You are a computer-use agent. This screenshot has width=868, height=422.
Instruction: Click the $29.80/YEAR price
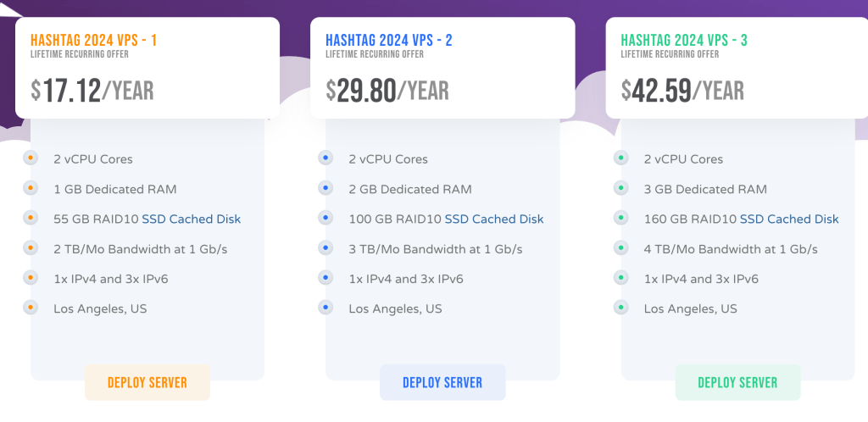387,91
